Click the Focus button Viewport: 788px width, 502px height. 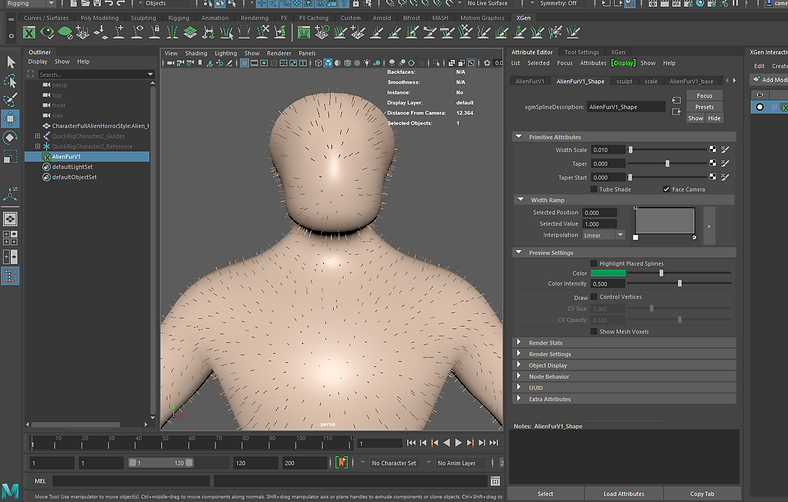pyautogui.click(x=704, y=95)
